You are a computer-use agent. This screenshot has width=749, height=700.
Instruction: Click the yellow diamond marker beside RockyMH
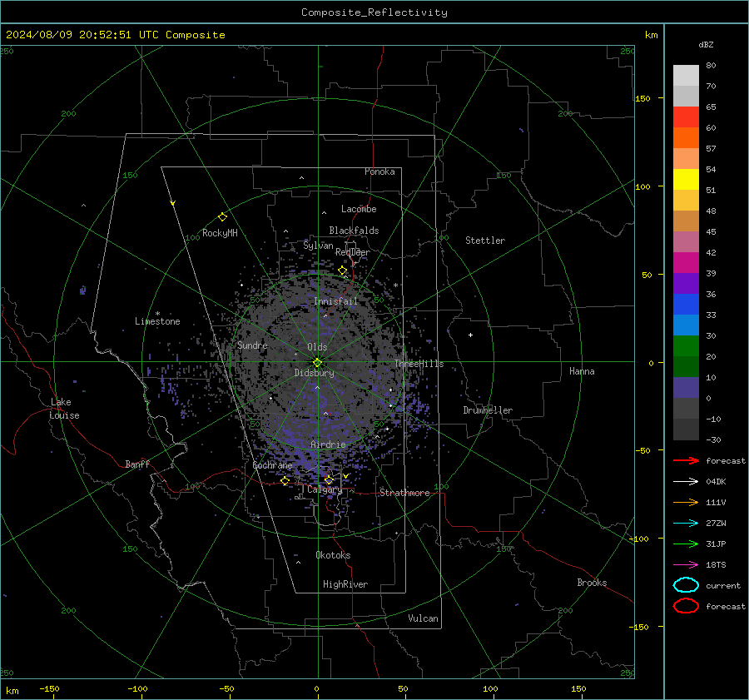222,217
